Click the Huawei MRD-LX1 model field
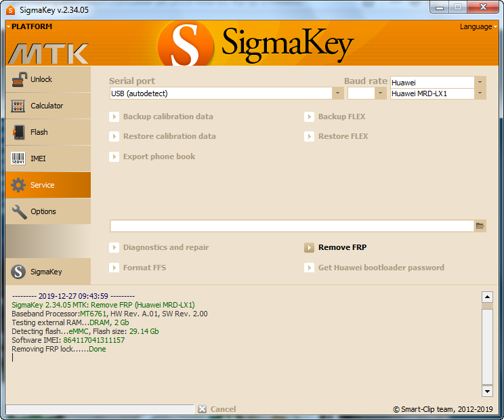Screen dimensions: 504x420 point(432,93)
